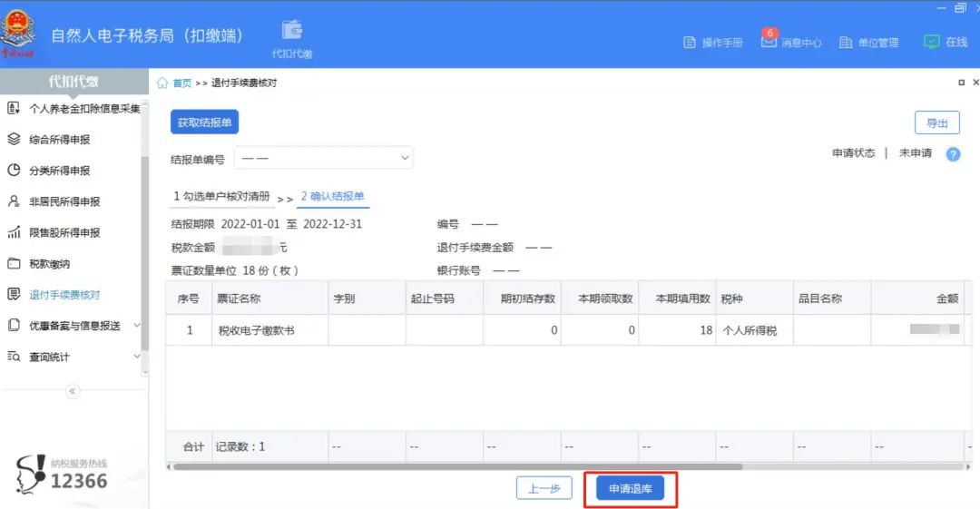980x509 pixels.
Task: Expand 查询统计 menu arrow
Action: coord(137,357)
